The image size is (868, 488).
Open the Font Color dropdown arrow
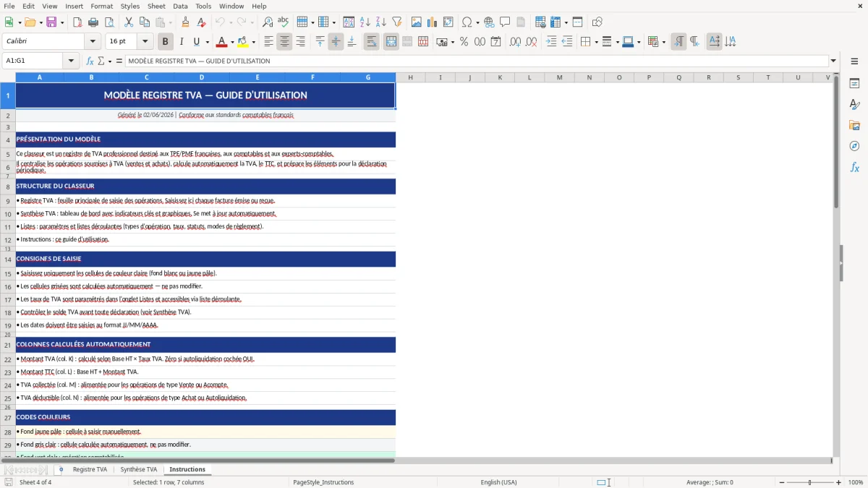(232, 42)
